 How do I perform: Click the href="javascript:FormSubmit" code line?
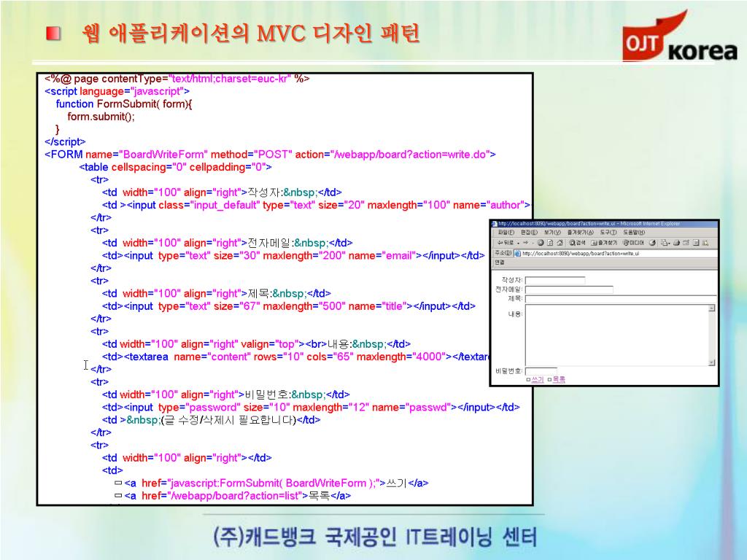pyautogui.click(x=272, y=483)
